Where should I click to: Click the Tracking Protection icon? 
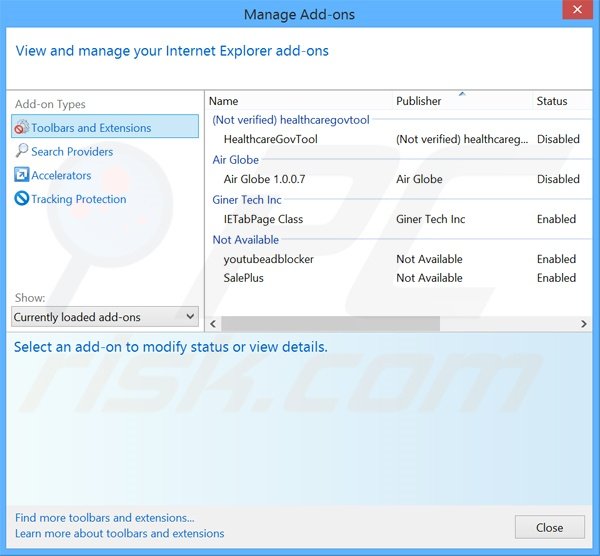21,199
